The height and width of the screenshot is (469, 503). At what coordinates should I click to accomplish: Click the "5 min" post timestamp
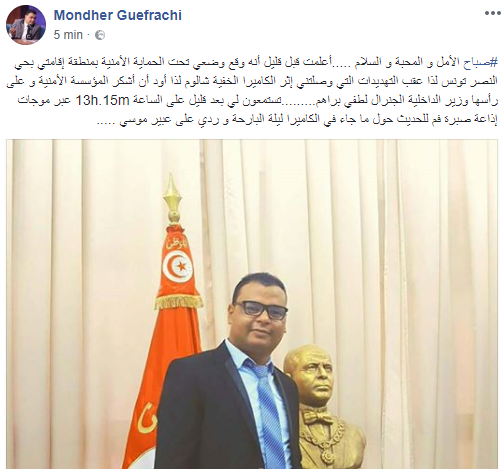click(68, 35)
